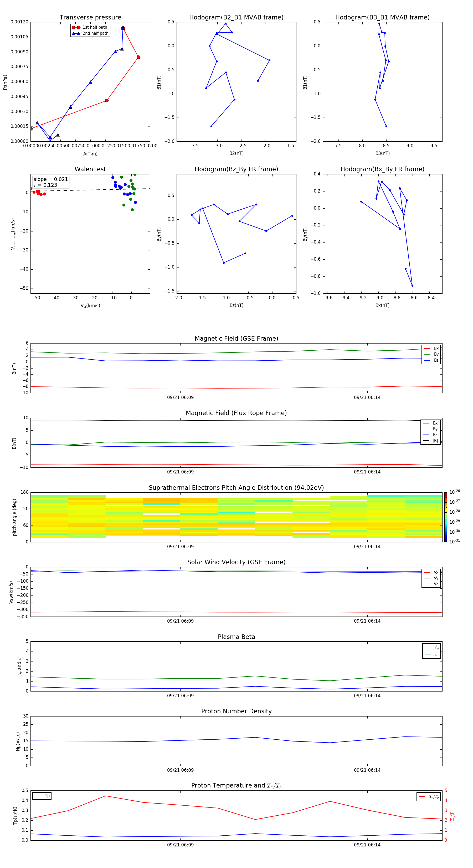
Task: Click the "Np(#/cc)" axis label
Action: (18, 741)
